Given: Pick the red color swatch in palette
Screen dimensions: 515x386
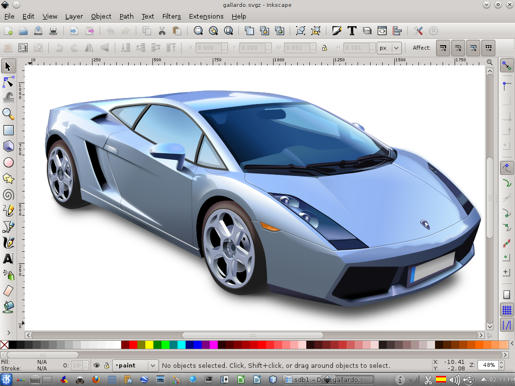Looking at the screenshot, I should pyautogui.click(x=133, y=344).
